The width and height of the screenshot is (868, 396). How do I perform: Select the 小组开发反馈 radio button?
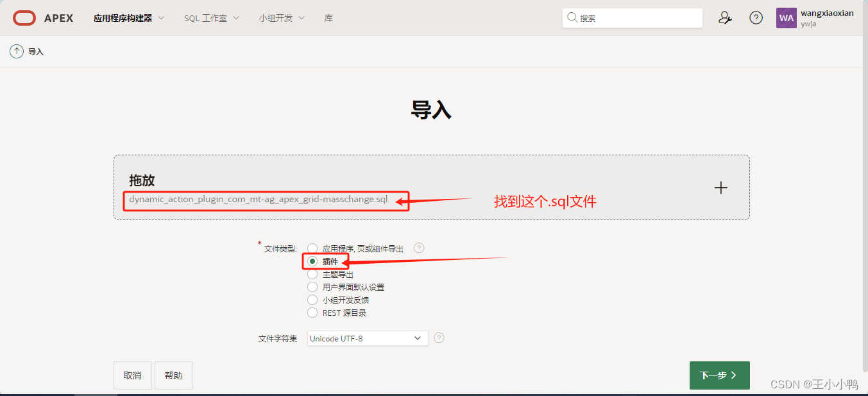pos(312,300)
